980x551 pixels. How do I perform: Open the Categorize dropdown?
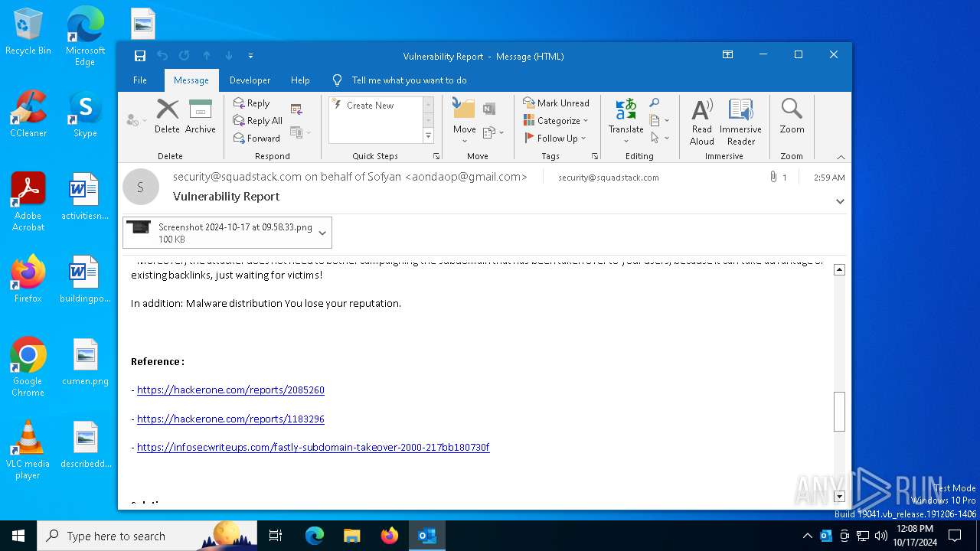556,121
